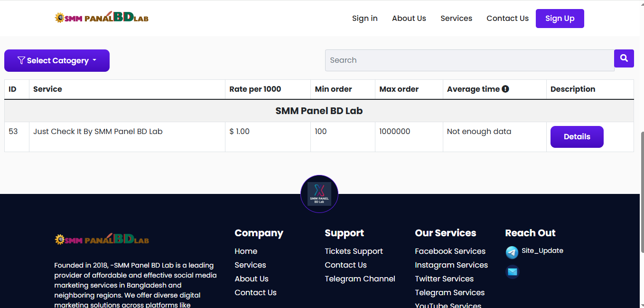Open the Tickets Support footer link
The height and width of the screenshot is (308, 644).
354,251
